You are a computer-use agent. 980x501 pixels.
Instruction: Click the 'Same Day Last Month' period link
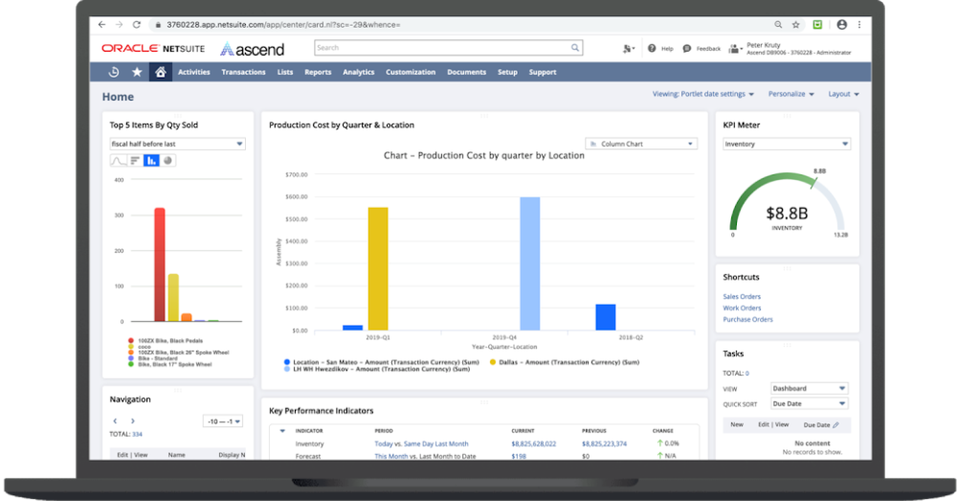pos(436,444)
